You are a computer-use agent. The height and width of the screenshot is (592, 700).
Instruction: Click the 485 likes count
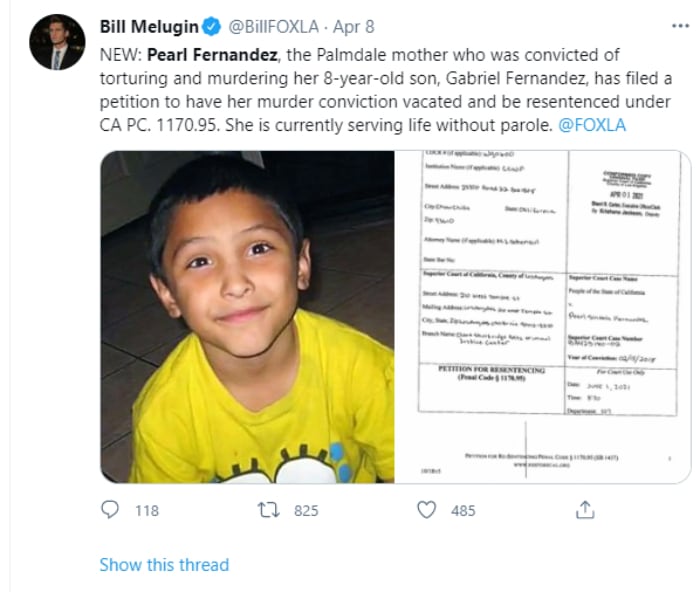click(463, 510)
